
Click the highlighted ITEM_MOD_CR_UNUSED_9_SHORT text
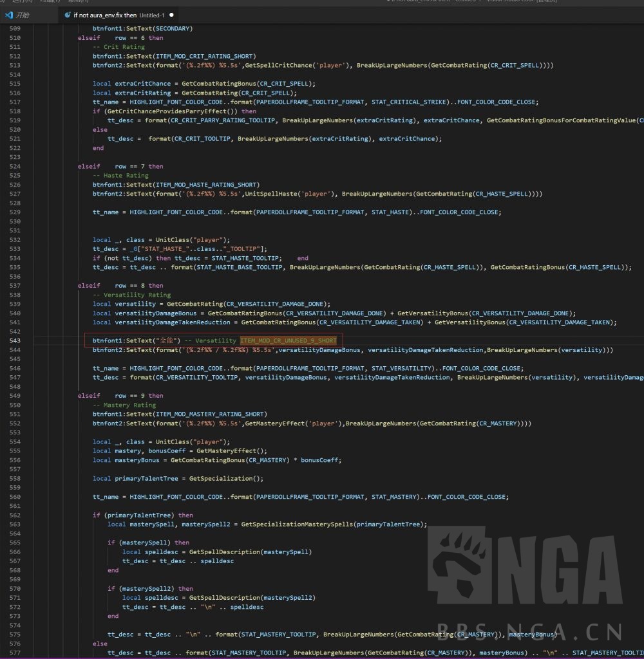tap(288, 341)
